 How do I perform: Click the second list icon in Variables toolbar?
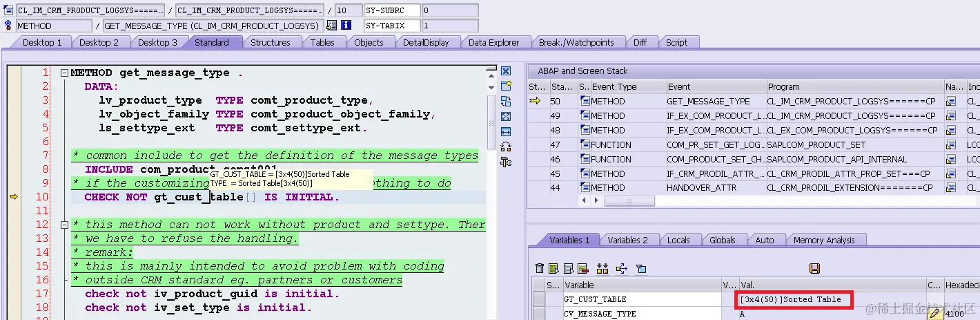[569, 269]
